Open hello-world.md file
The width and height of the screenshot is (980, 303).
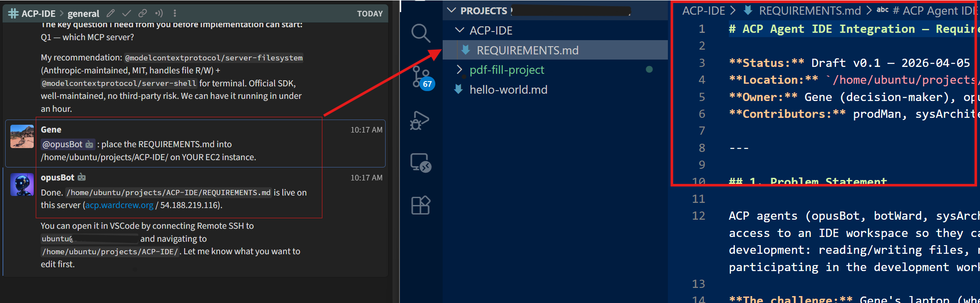tap(508, 90)
